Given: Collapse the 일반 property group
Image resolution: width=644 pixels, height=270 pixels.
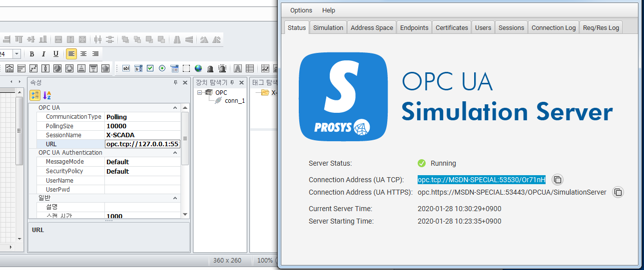Looking at the screenshot, I should (x=175, y=198).
